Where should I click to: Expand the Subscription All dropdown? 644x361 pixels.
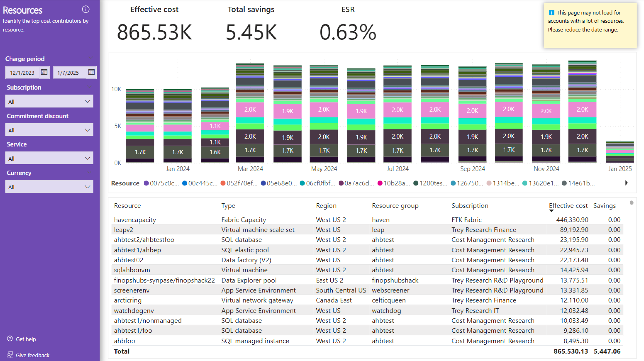pyautogui.click(x=87, y=102)
